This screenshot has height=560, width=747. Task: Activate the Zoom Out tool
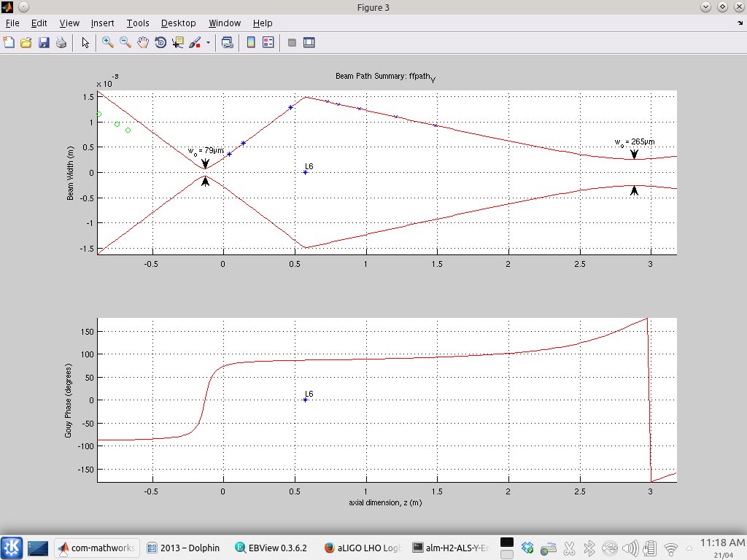tap(125, 42)
